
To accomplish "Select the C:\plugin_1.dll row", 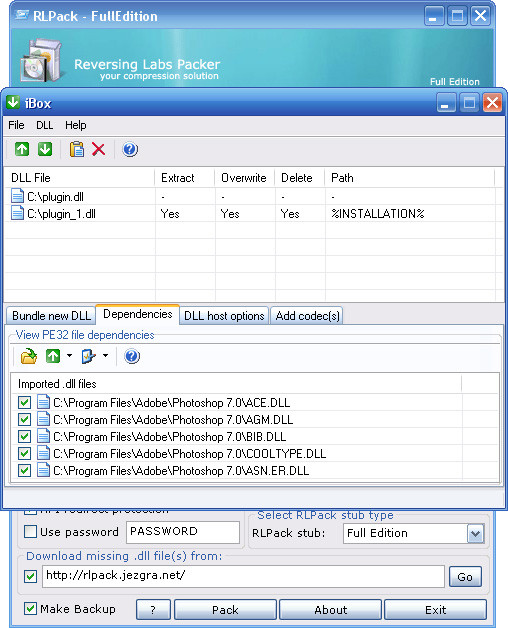I will (x=253, y=213).
